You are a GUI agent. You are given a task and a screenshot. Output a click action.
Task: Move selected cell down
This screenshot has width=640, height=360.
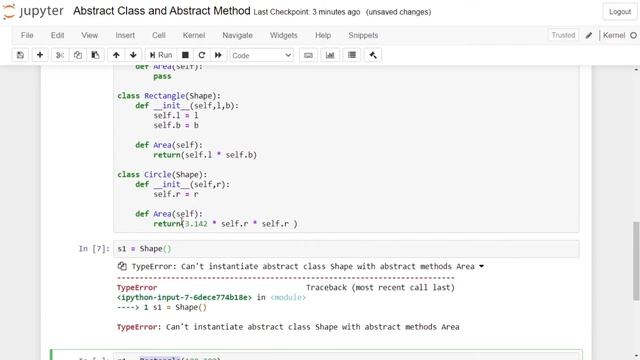coord(133,55)
